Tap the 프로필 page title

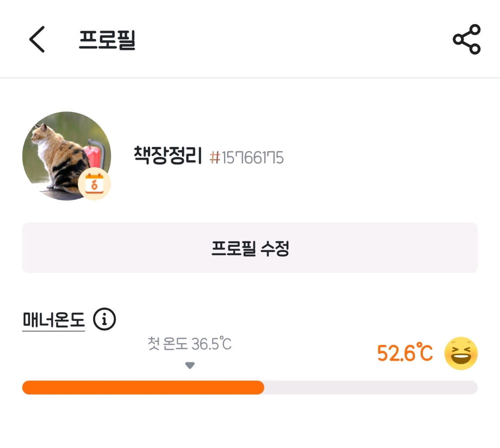107,40
